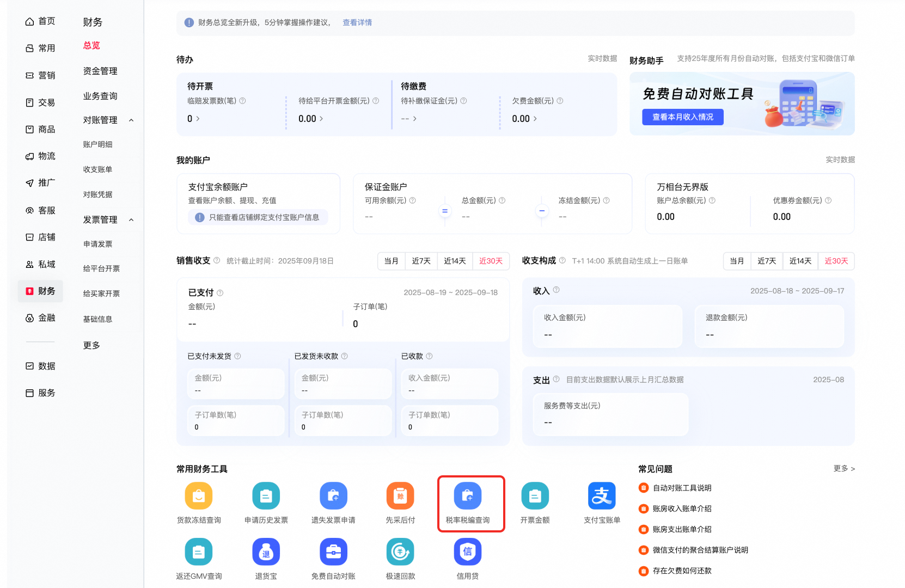Go to 首页 in the sidebar

[x=40, y=21]
